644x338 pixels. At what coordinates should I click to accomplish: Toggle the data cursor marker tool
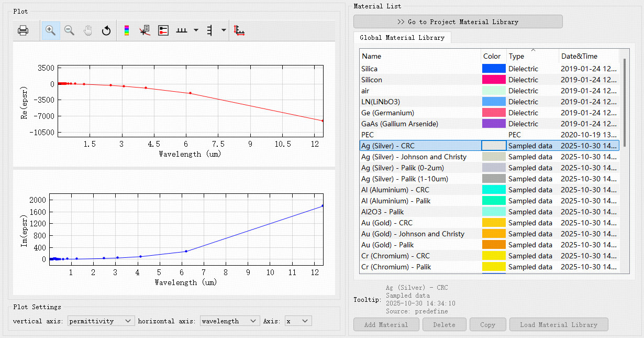[x=145, y=31]
